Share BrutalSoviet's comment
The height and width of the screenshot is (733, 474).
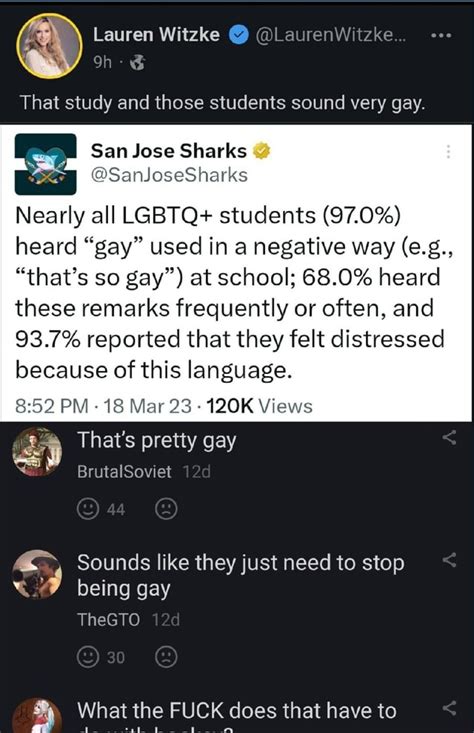tap(449, 438)
